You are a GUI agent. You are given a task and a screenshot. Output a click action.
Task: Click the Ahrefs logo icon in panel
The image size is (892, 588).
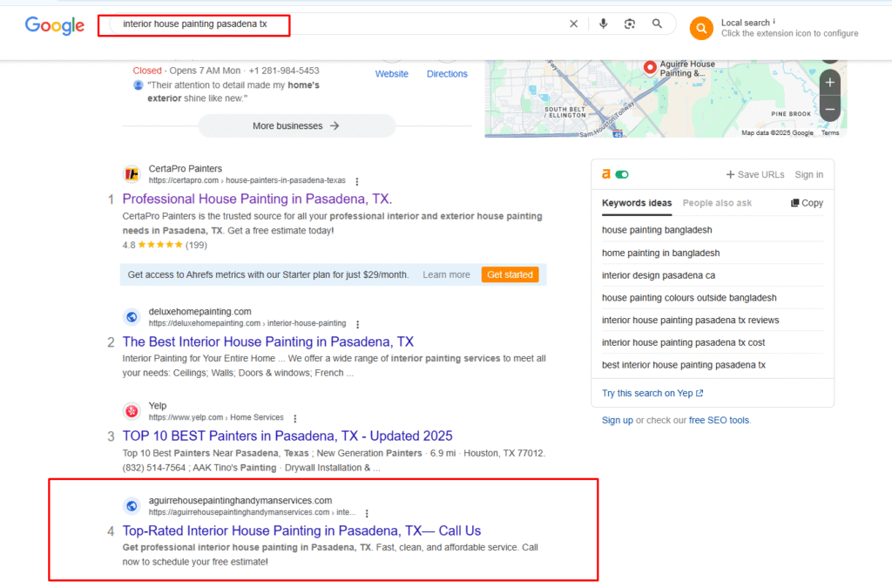click(x=606, y=174)
